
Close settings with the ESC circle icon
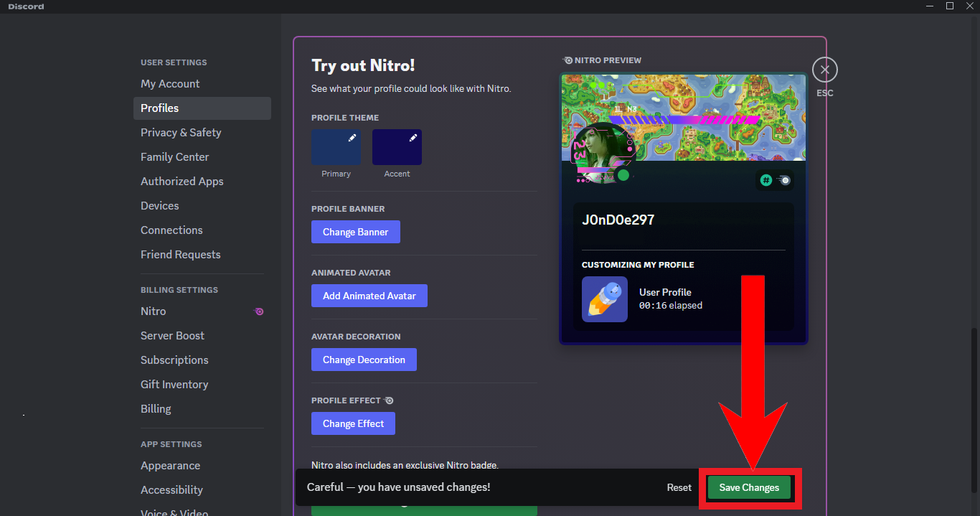(825, 70)
